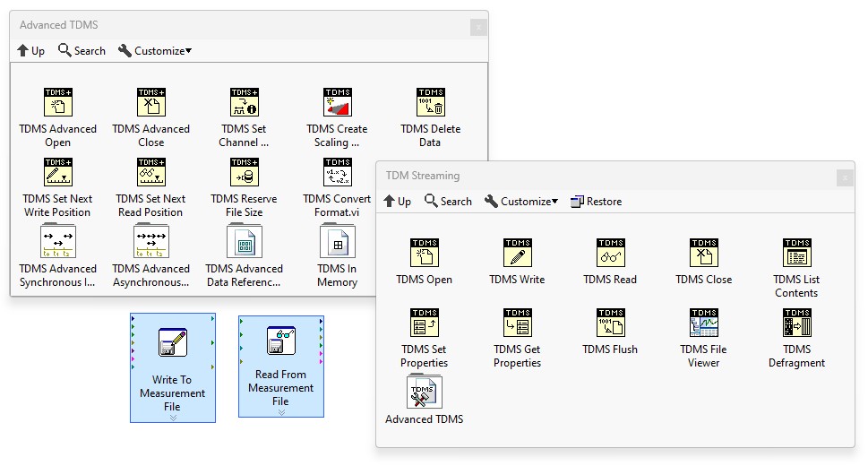868x466 pixels.
Task: Open Customize dropdown in TDM Streaming palette
Action: point(521,202)
